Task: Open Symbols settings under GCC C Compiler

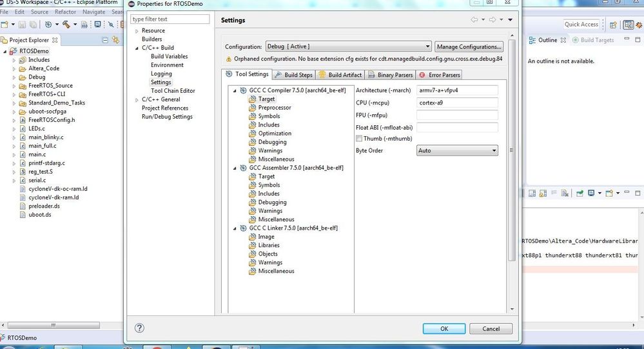Action: point(264,116)
